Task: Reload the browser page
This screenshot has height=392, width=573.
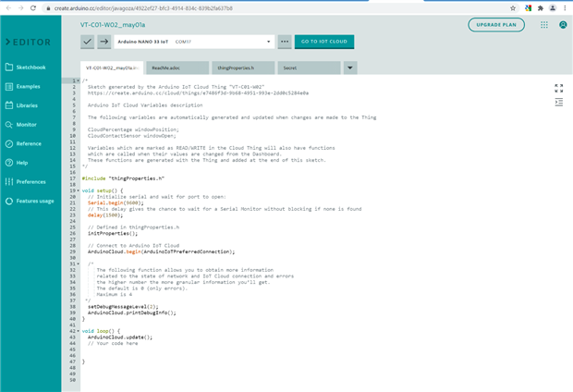Action: coord(33,7)
